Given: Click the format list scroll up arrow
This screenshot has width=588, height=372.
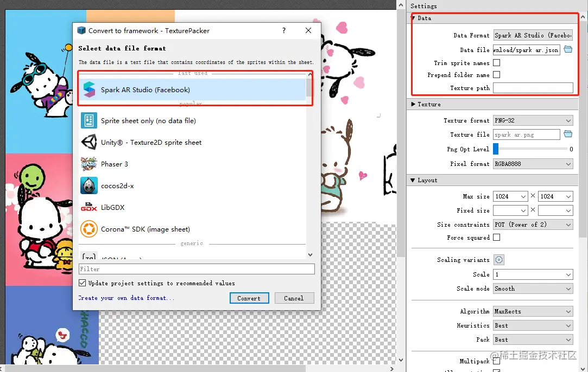Looking at the screenshot, I should point(310,74).
